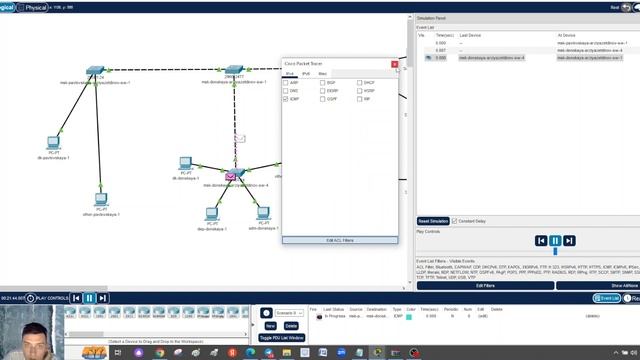
Task: Select the pavlovskaya switch at top left
Action: [x=95, y=70]
